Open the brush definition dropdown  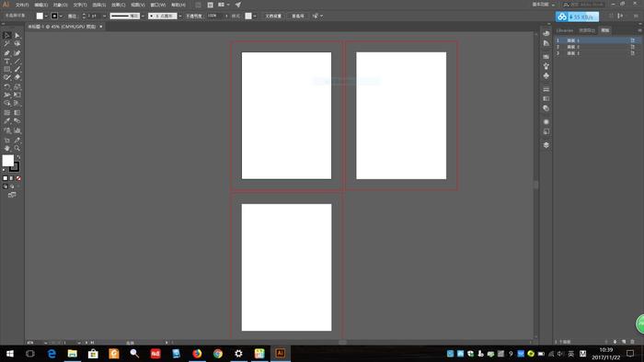tap(180, 16)
